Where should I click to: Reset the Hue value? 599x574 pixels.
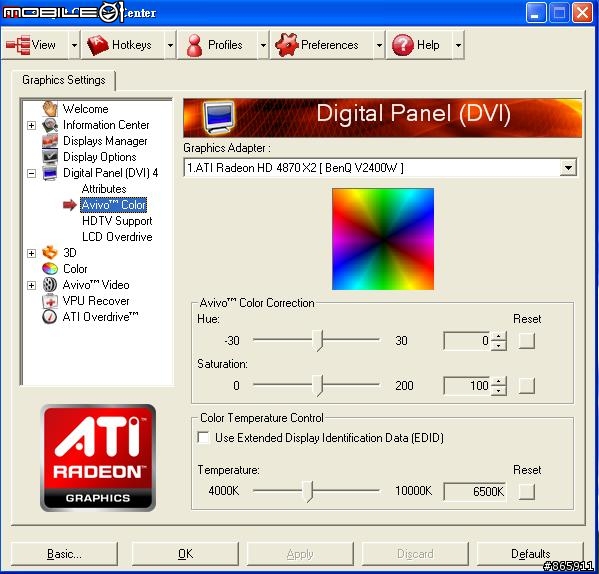click(x=527, y=341)
